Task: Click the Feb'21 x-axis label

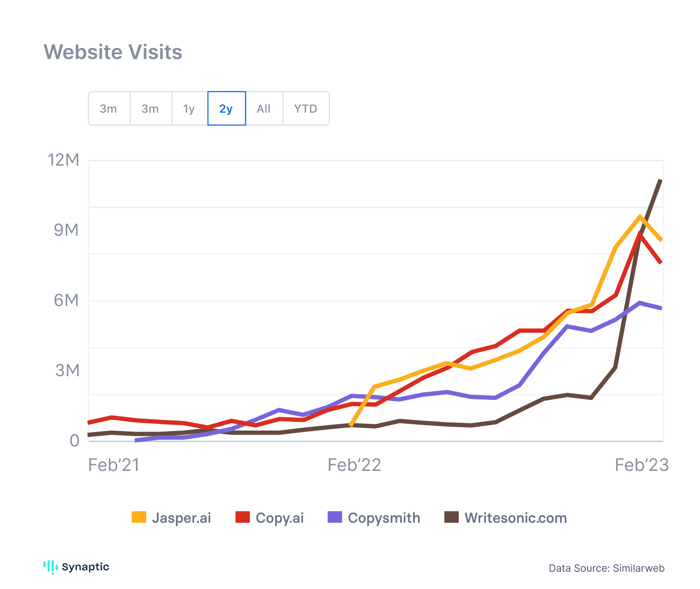Action: click(114, 465)
